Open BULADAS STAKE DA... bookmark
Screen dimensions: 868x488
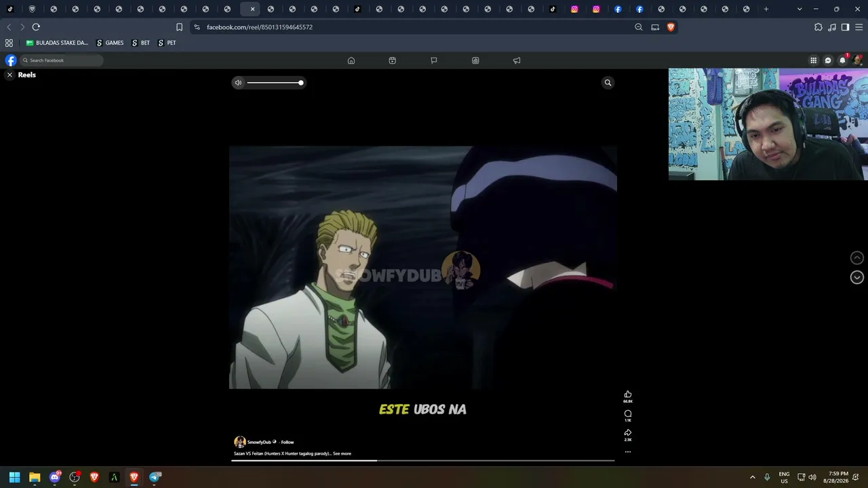pyautogui.click(x=57, y=43)
